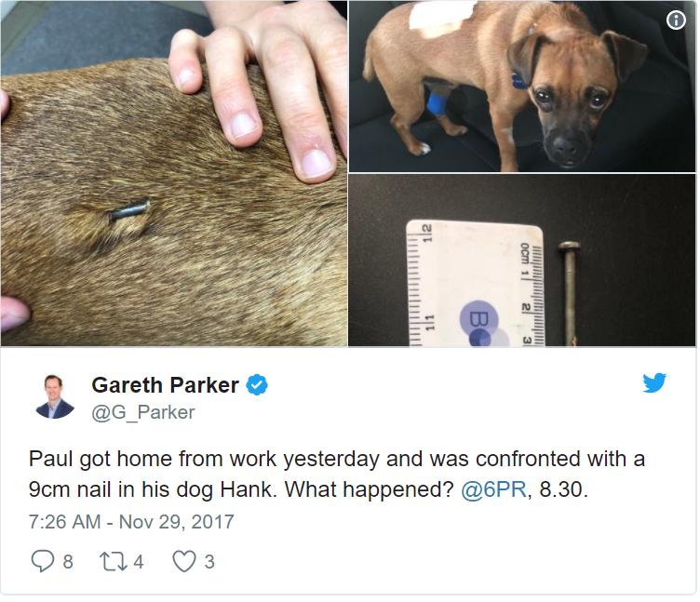Click the retweet arrows icon

point(114,561)
